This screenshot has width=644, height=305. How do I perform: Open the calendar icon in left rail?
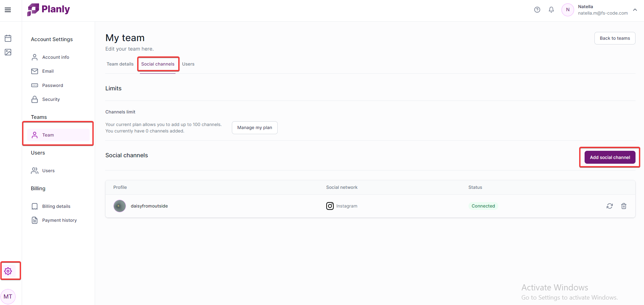(8, 38)
